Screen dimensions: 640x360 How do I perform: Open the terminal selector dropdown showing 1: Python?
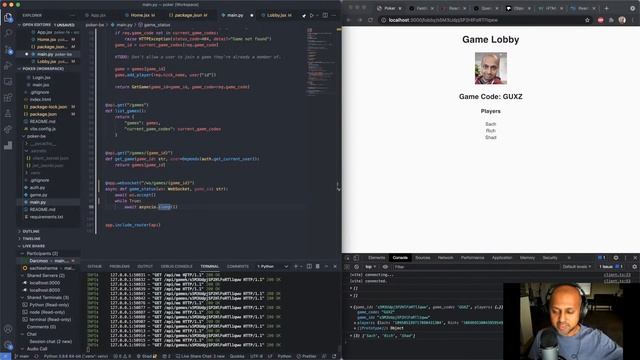point(272,266)
